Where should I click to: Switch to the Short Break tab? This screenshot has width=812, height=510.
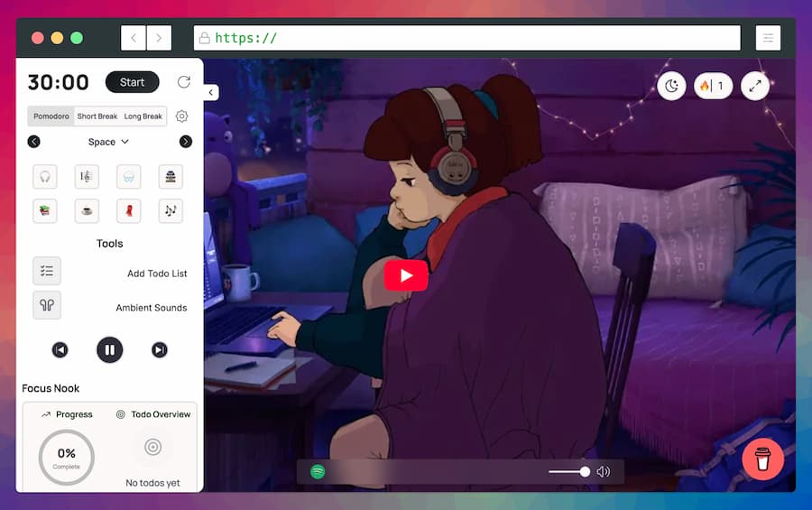pyautogui.click(x=97, y=116)
